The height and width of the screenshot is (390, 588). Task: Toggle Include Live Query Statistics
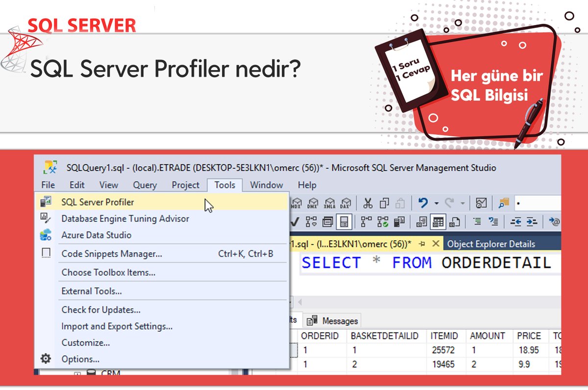pyautogui.click(x=384, y=222)
